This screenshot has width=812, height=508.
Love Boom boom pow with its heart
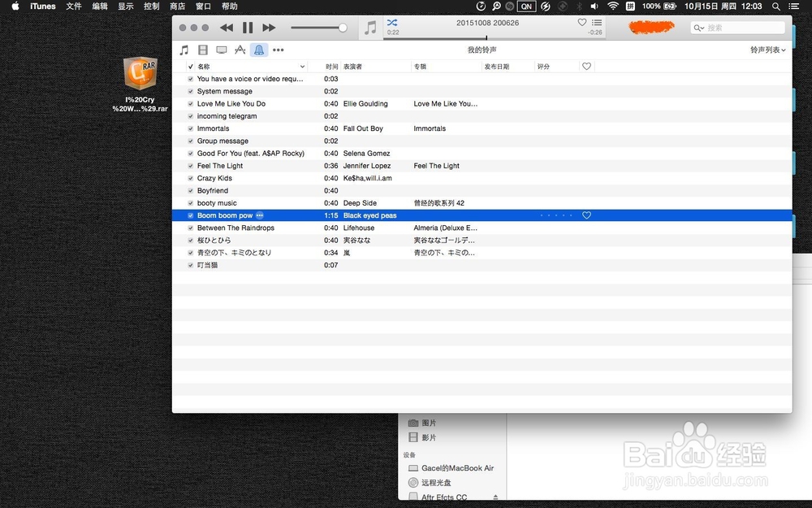[587, 215]
